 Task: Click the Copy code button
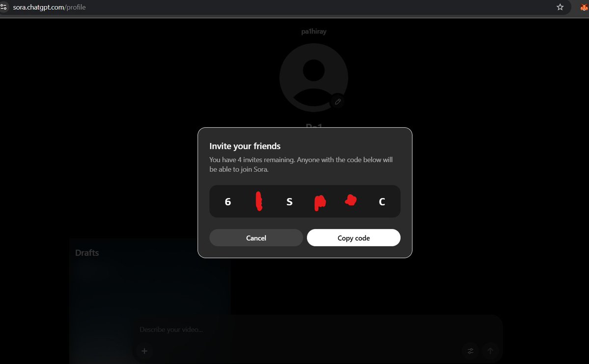pos(354,238)
